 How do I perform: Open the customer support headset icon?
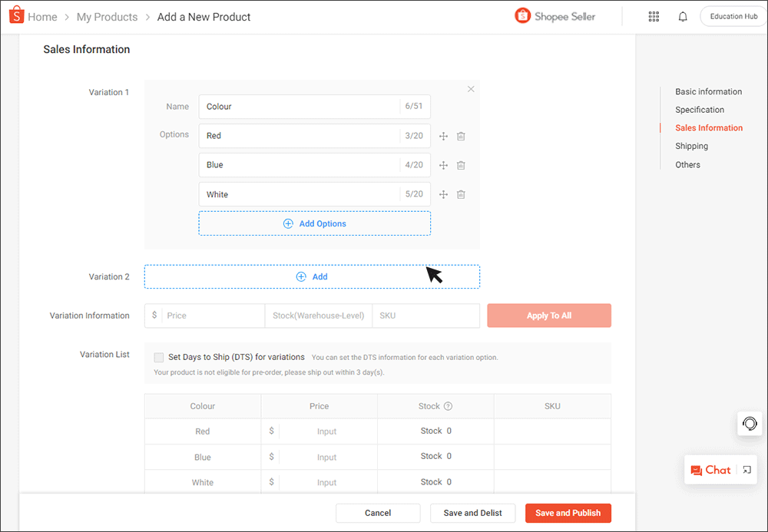point(750,423)
